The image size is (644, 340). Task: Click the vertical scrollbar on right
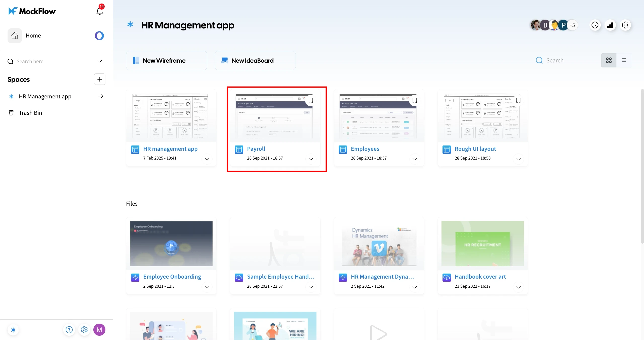click(x=642, y=166)
